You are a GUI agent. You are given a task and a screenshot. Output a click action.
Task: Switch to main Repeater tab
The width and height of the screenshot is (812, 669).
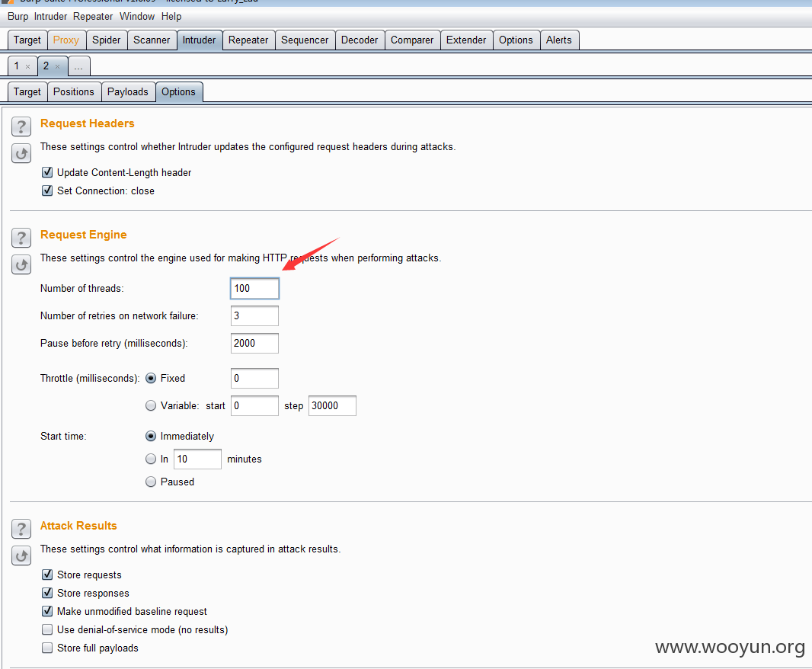(248, 40)
